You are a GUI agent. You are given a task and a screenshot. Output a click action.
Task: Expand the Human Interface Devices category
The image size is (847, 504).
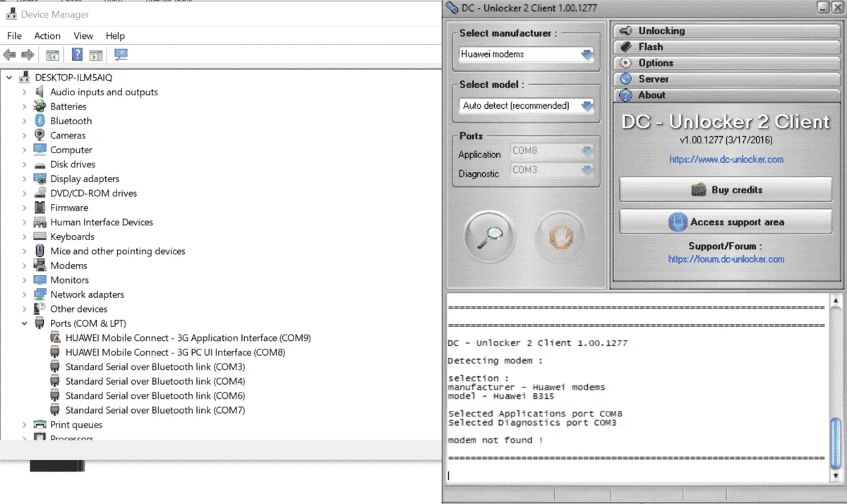tap(24, 222)
